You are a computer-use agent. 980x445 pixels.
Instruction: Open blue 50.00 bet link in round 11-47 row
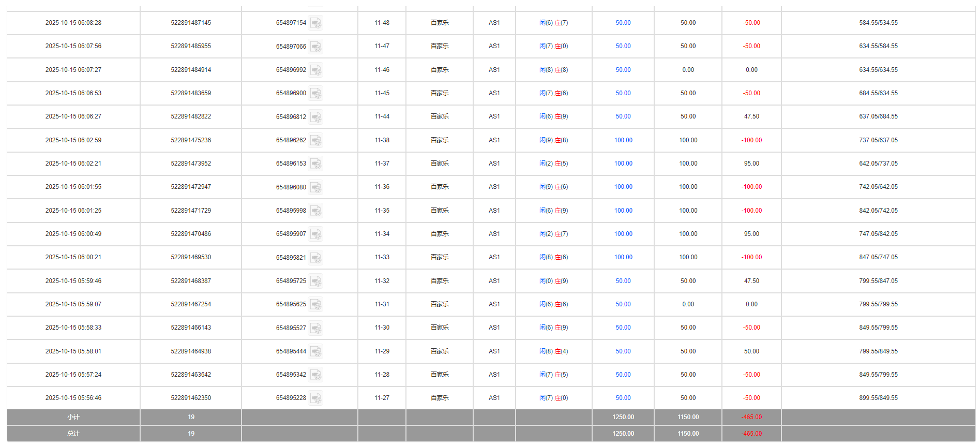[x=623, y=46]
